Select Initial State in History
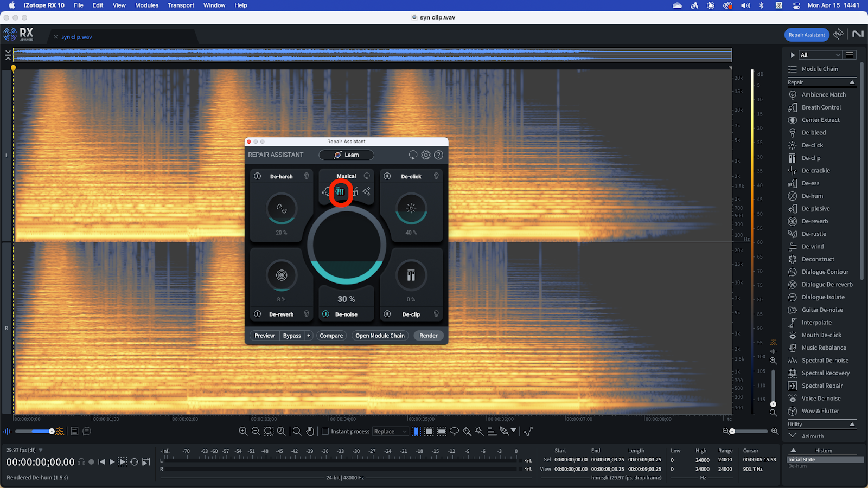 tap(825, 459)
